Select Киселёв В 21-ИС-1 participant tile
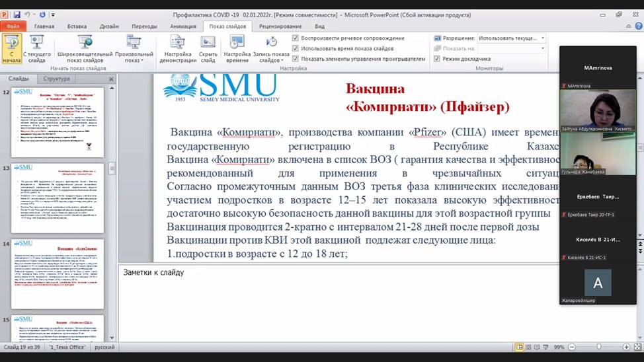 click(x=598, y=240)
